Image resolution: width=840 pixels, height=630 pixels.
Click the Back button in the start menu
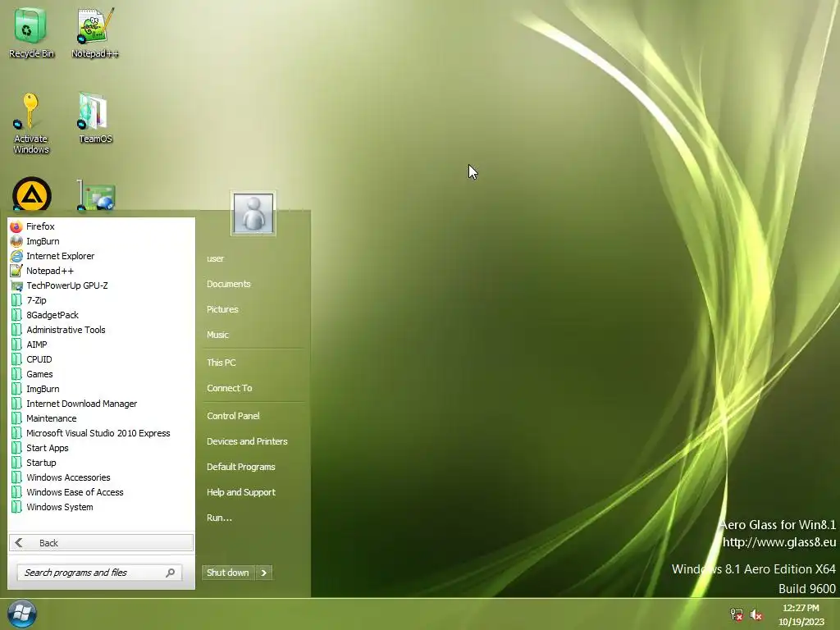click(x=101, y=543)
